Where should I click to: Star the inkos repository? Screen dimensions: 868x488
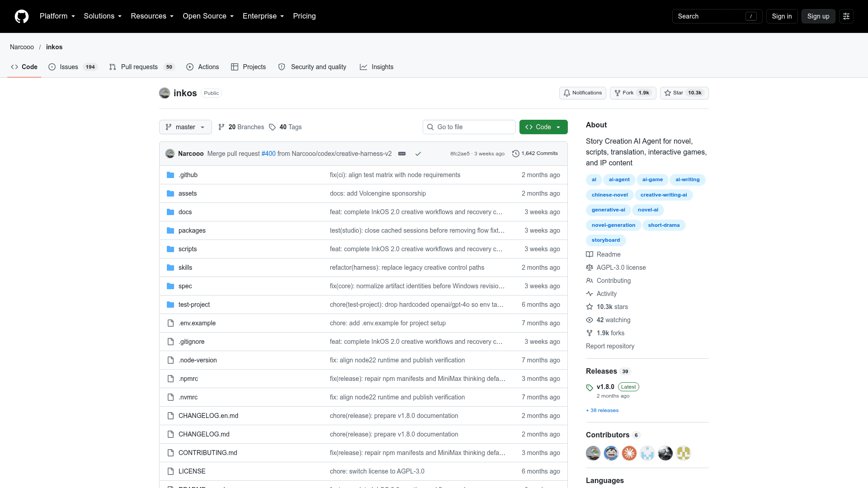tap(684, 93)
